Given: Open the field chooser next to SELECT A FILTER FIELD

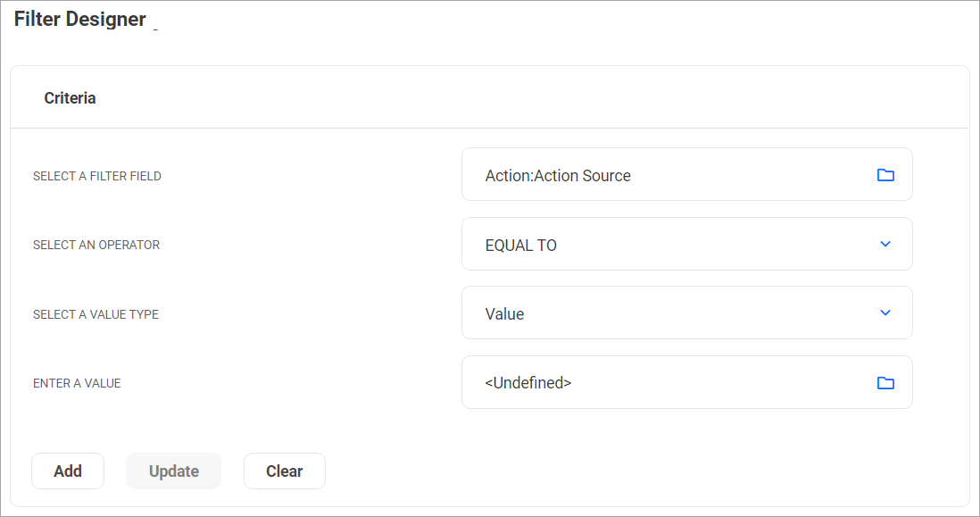Looking at the screenshot, I should coord(885,174).
